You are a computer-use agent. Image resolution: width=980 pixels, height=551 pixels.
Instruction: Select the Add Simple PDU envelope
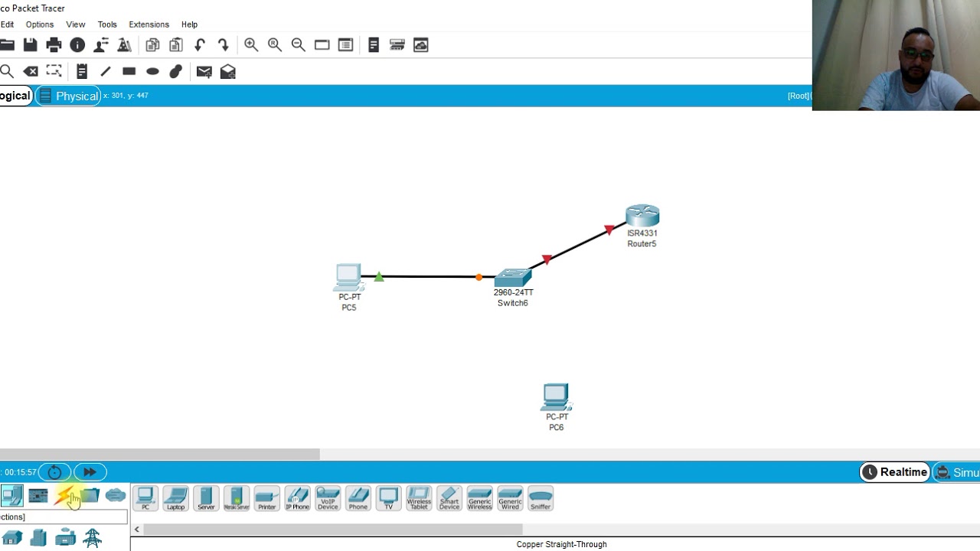204,71
